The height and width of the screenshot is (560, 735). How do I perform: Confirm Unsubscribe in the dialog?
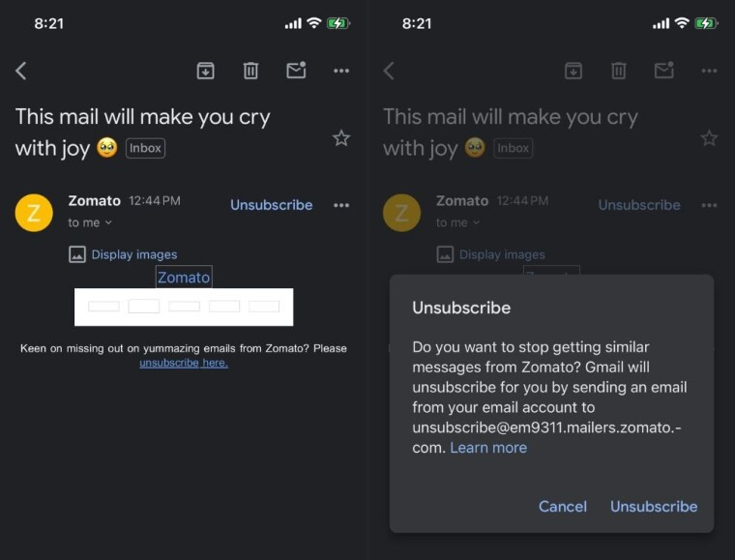click(x=654, y=506)
